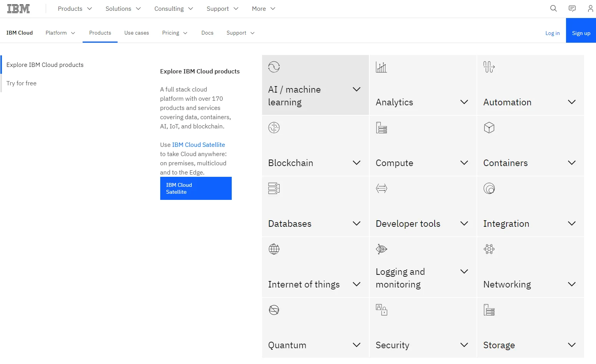Click the IBM logo

pyautogui.click(x=18, y=9)
